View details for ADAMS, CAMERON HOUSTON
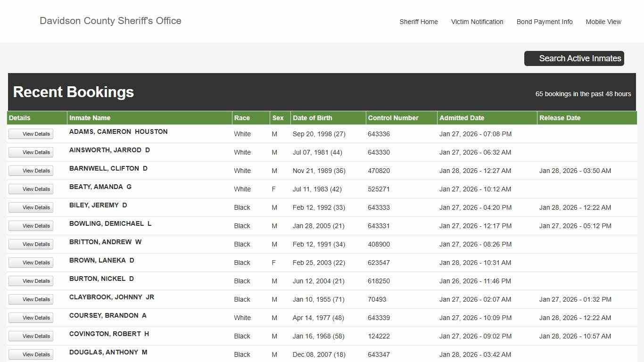Viewport: 644px width, 362px height. [x=31, y=134]
